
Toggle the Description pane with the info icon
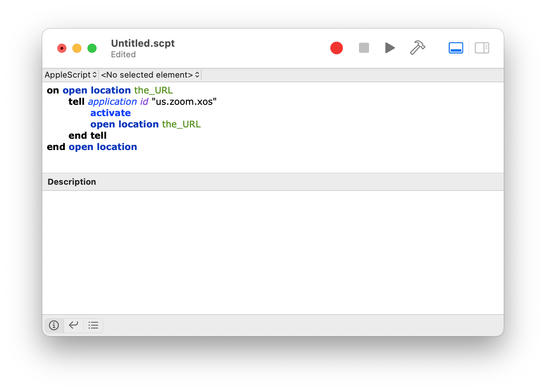coord(54,325)
